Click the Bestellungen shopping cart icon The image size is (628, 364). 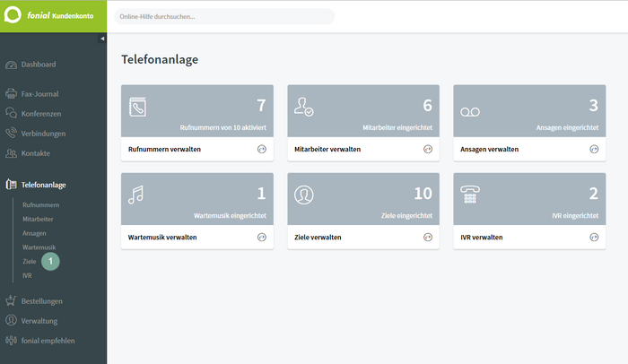[x=11, y=300]
